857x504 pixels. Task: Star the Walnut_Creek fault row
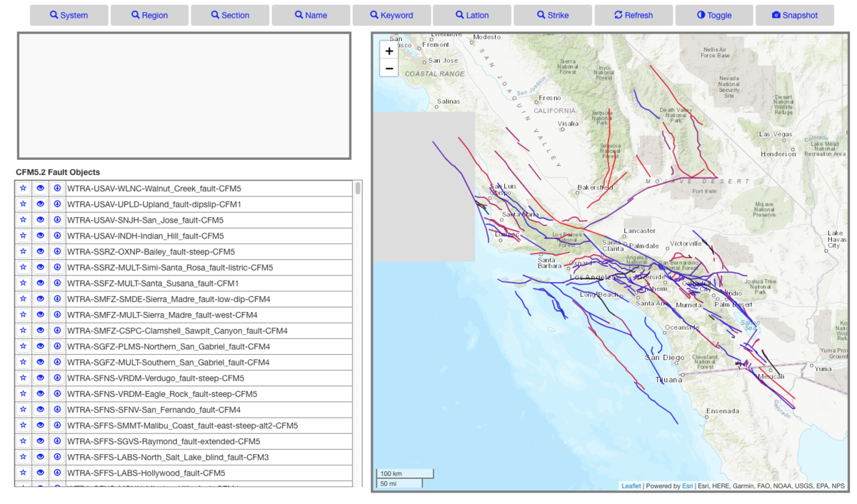click(x=23, y=188)
